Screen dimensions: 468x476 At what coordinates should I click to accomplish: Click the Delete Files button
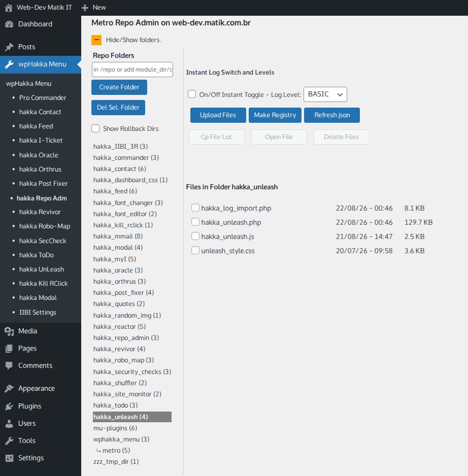342,137
